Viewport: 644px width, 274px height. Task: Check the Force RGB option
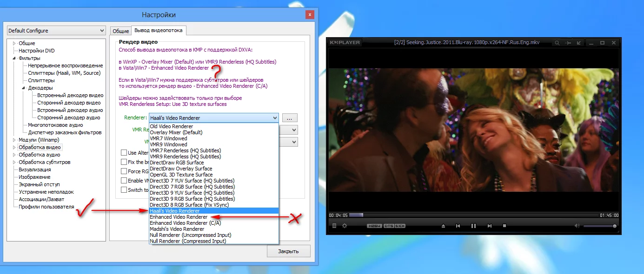pyautogui.click(x=124, y=171)
